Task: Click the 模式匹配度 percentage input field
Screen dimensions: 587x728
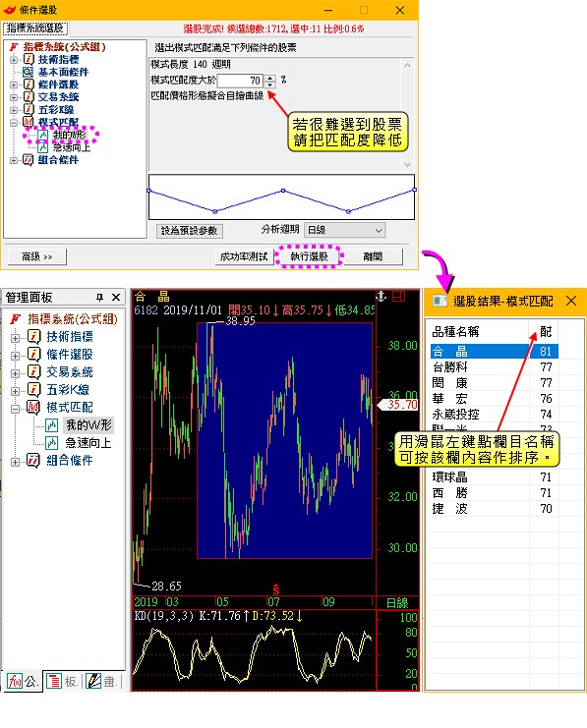Action: coord(240,81)
